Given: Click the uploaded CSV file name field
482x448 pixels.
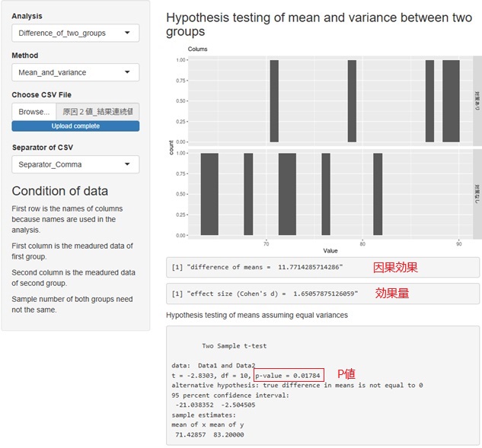Looking at the screenshot, I should tap(97, 111).
